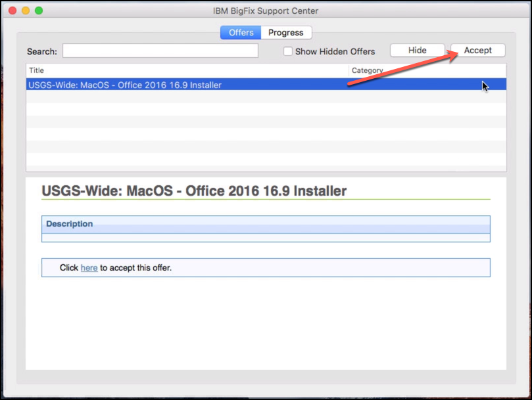Minimize the window with the yellow button
Image resolution: width=532 pixels, height=400 pixels.
pos(26,11)
